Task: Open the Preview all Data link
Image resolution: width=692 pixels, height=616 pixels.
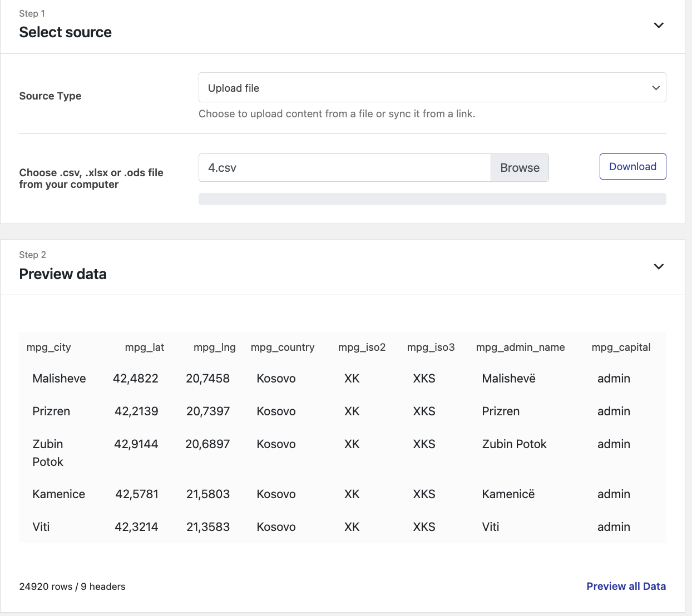Action: pyautogui.click(x=626, y=587)
